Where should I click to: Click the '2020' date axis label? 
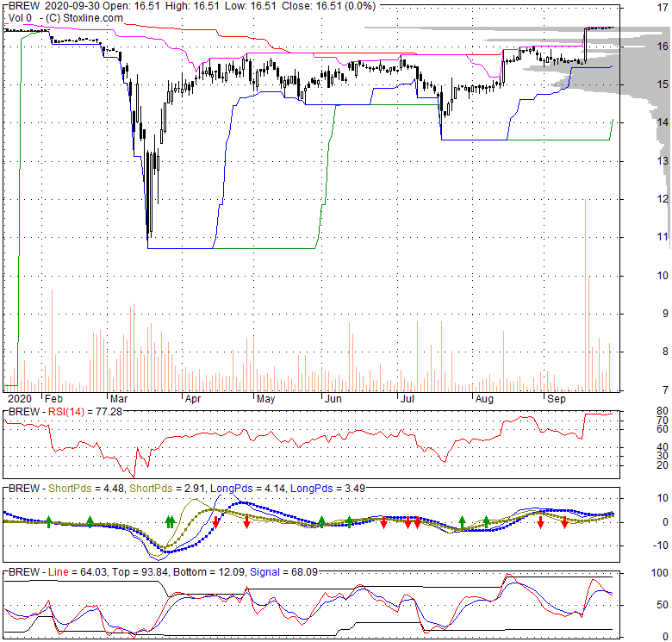tap(20, 399)
